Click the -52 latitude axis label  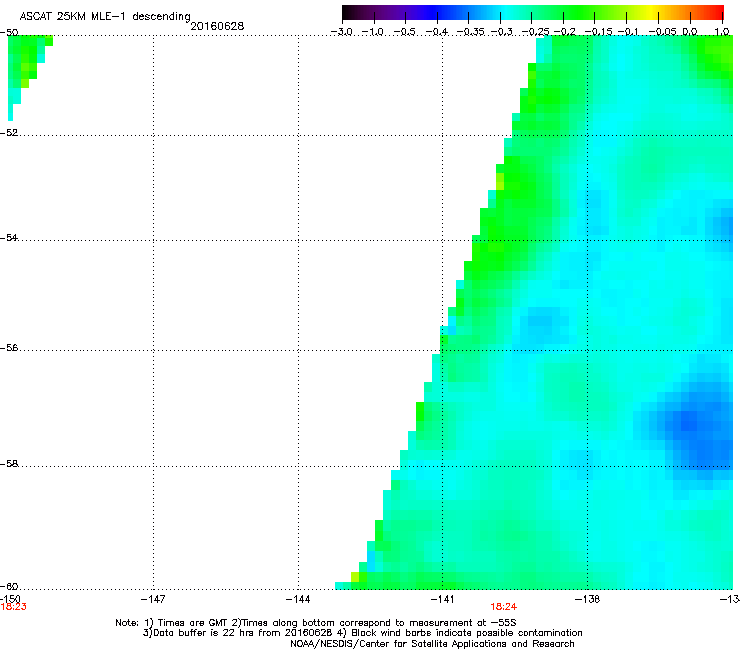coord(9,133)
